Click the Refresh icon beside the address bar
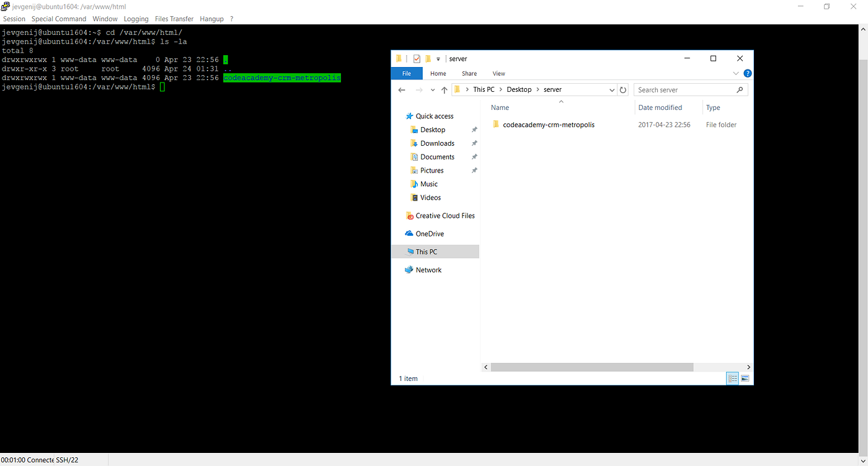The width and height of the screenshot is (868, 466). coord(623,89)
